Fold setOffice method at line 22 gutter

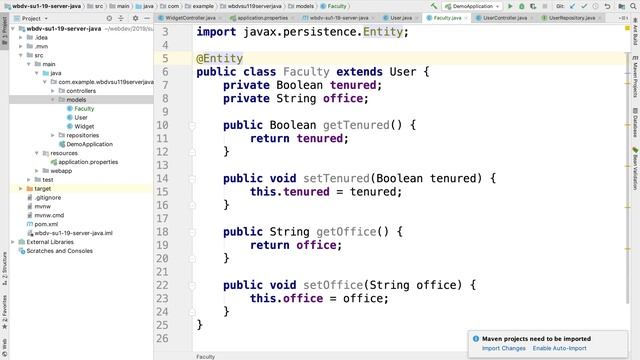[x=192, y=285]
